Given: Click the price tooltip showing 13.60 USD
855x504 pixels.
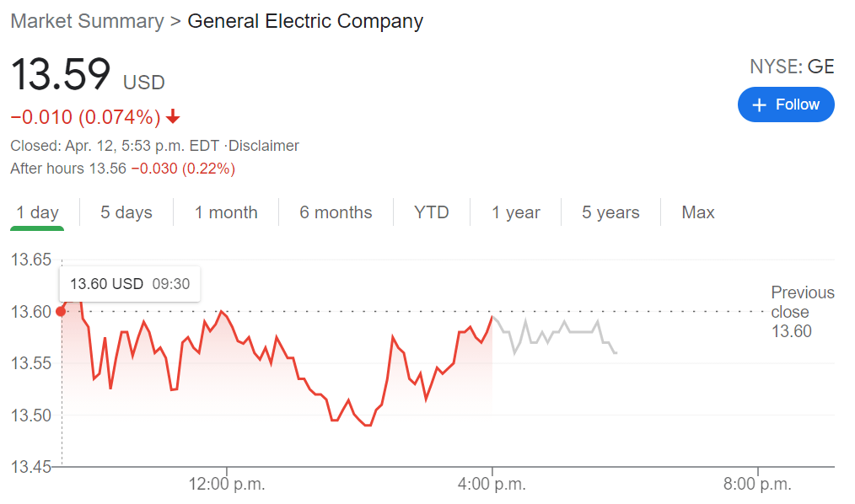Looking at the screenshot, I should pyautogui.click(x=129, y=284).
